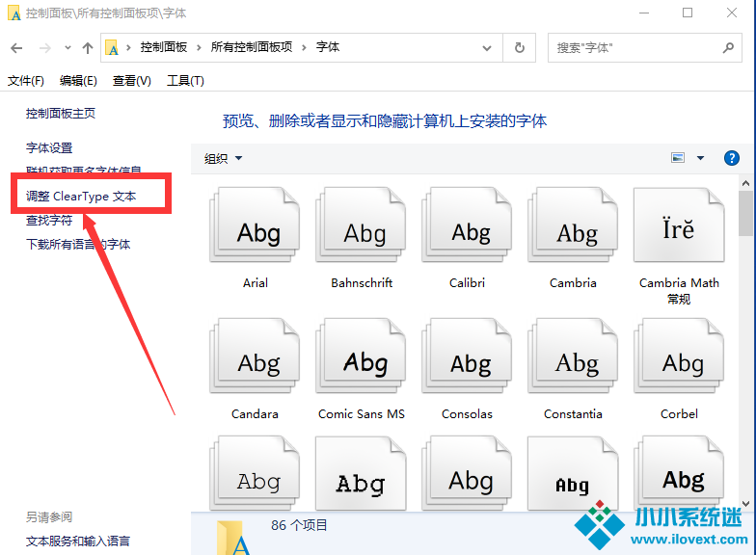Click the vertical scrollbar thumb
756x555 pixels.
click(746, 213)
